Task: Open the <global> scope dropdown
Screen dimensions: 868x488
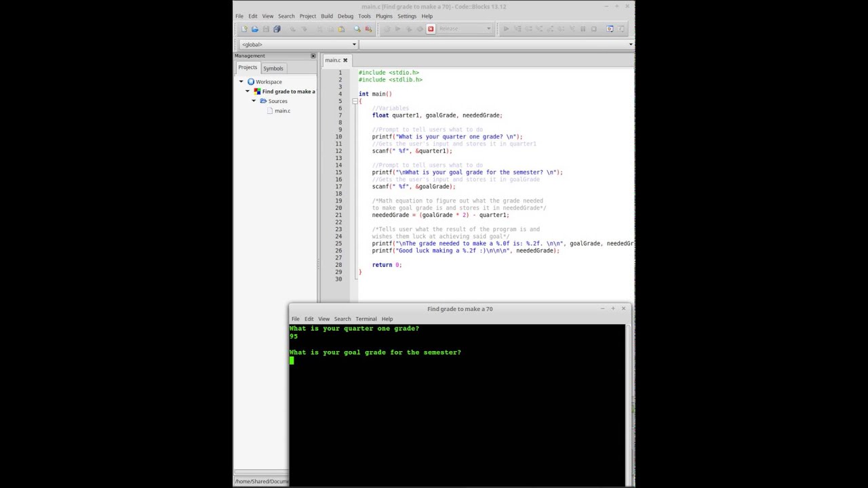Action: click(x=298, y=44)
